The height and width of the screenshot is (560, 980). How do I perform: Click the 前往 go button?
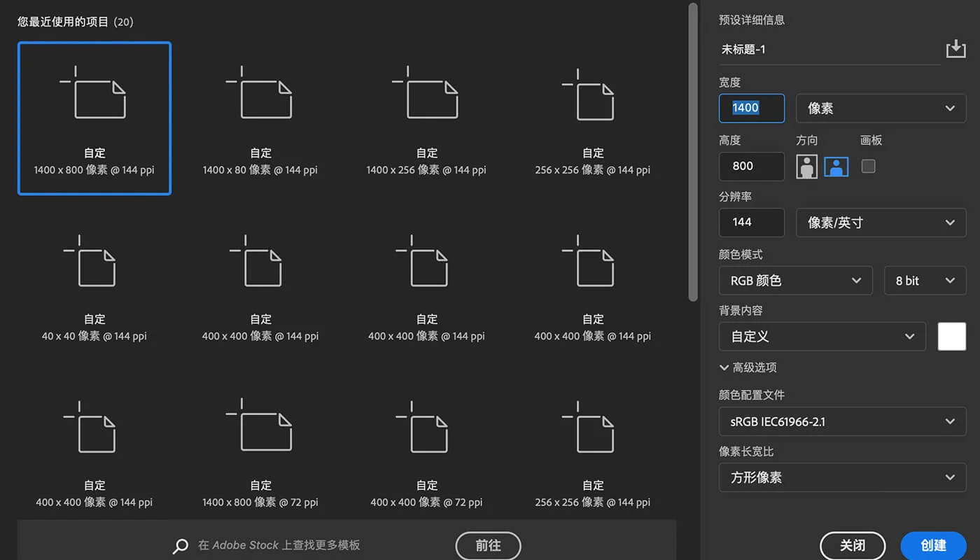click(488, 545)
